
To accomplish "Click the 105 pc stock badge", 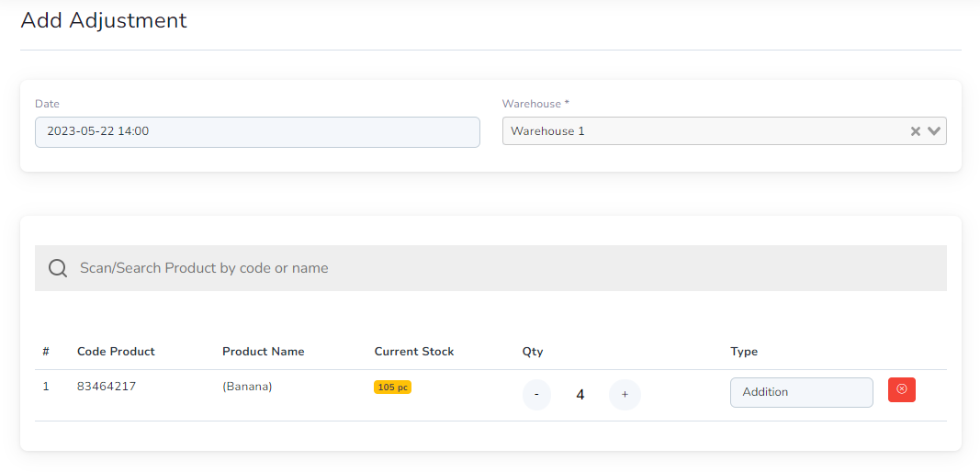I will 392,387.
